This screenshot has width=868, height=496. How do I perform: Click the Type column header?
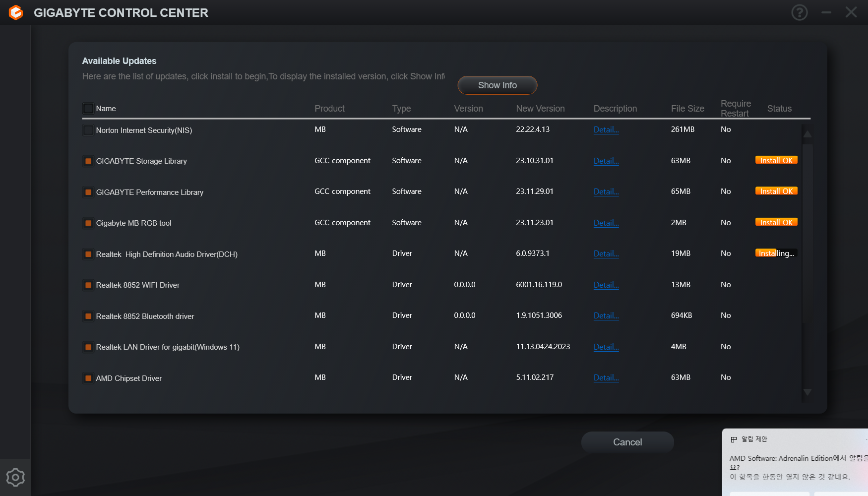pos(401,109)
